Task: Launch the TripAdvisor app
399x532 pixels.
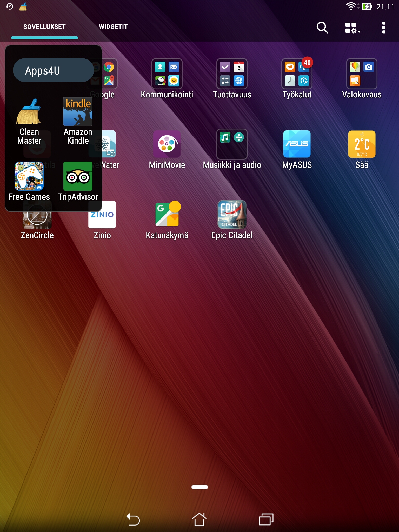Action: point(78,181)
